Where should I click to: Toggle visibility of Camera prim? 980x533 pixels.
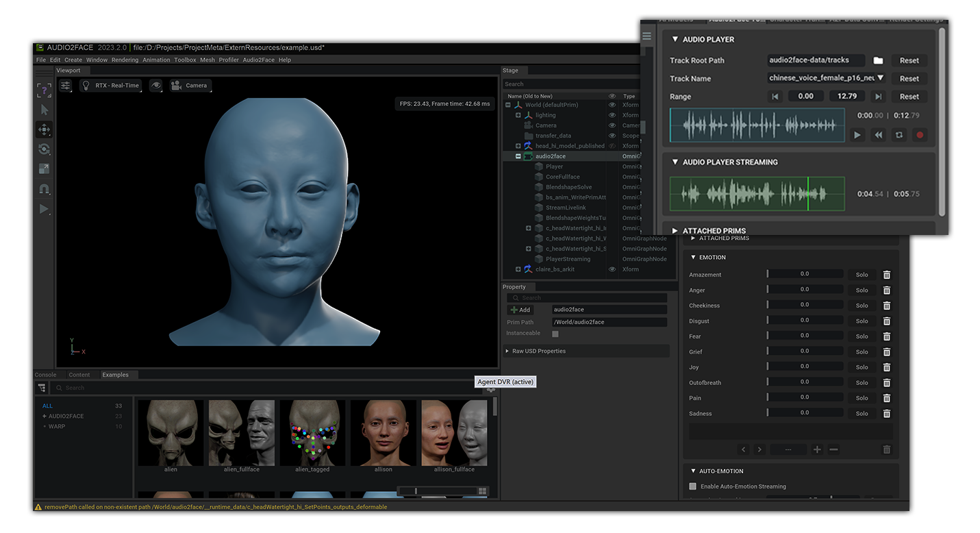[x=612, y=125]
